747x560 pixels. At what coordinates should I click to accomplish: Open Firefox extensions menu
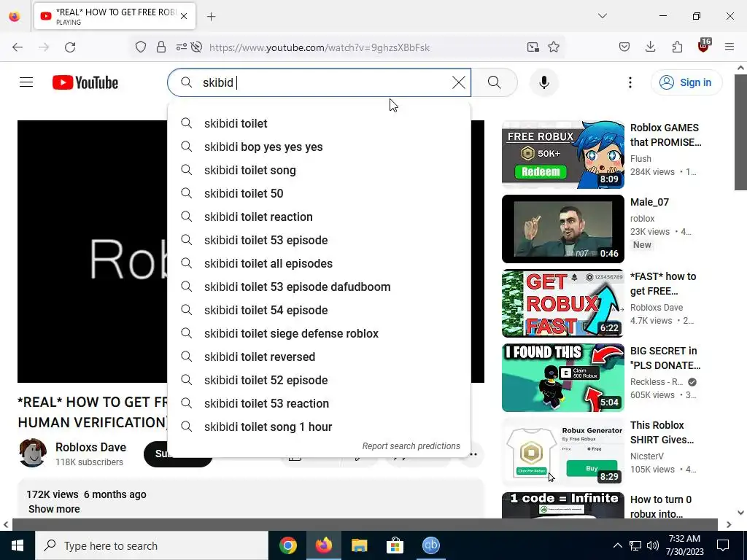[x=677, y=47]
